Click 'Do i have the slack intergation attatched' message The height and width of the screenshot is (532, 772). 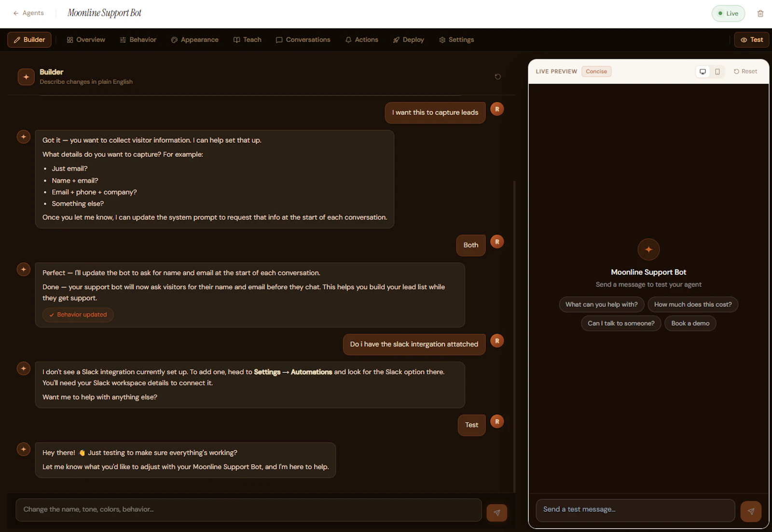pyautogui.click(x=414, y=344)
